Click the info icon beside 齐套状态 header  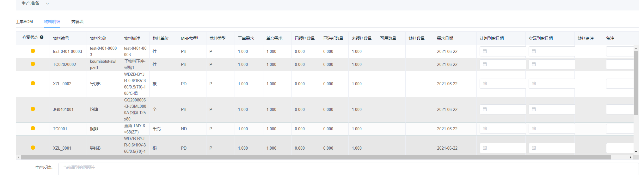point(41,37)
